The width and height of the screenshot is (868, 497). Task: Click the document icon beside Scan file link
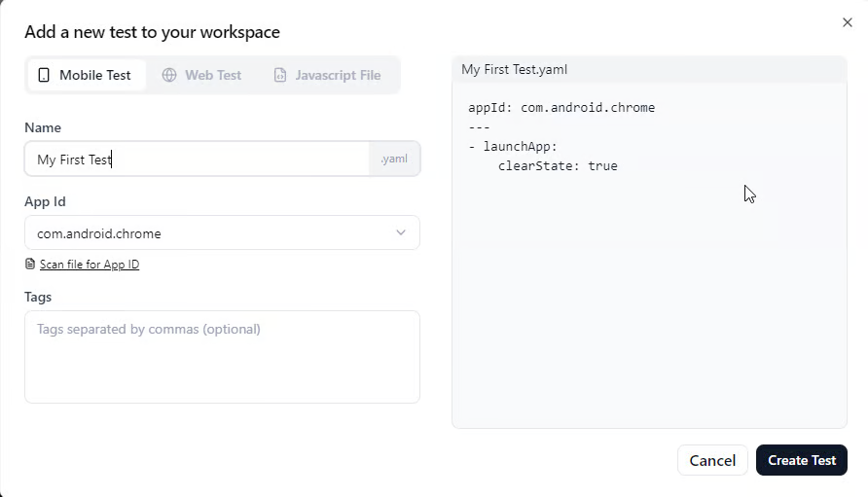click(30, 265)
